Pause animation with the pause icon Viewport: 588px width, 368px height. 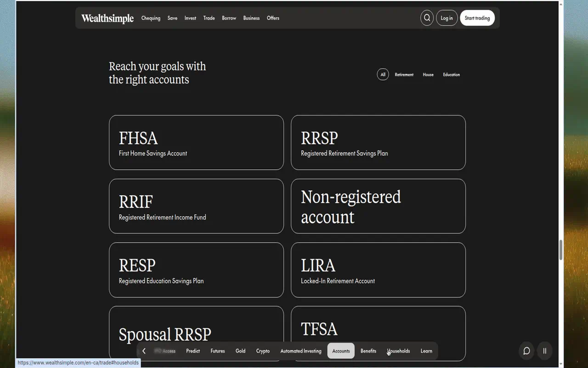click(x=544, y=351)
